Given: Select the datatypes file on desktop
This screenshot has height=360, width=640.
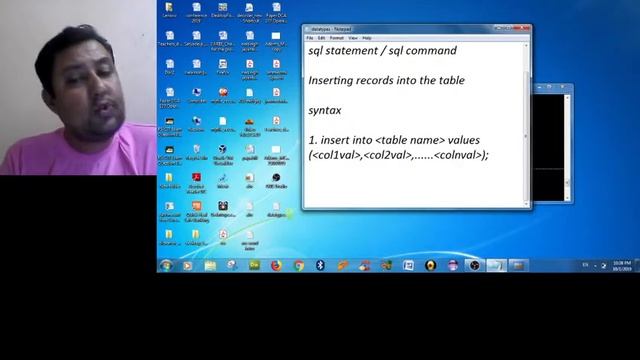Looking at the screenshot, I should (x=276, y=209).
